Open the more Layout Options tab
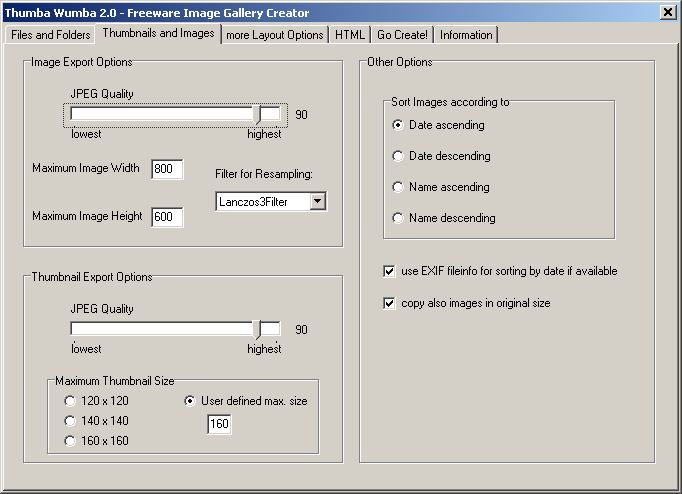Image resolution: width=682 pixels, height=494 pixels. (274, 35)
